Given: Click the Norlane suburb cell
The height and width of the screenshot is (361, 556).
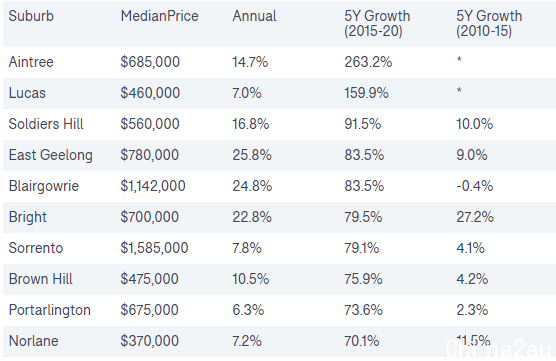Looking at the screenshot, I should [33, 341].
